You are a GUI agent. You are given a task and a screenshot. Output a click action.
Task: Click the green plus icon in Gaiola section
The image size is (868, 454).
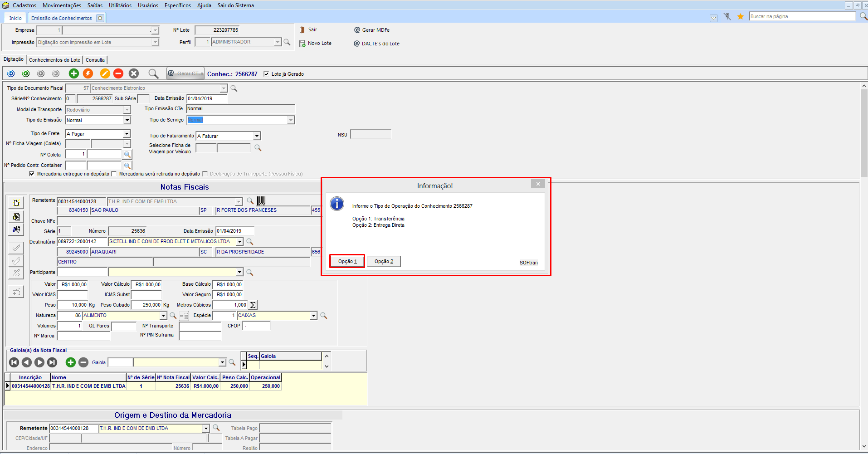70,362
